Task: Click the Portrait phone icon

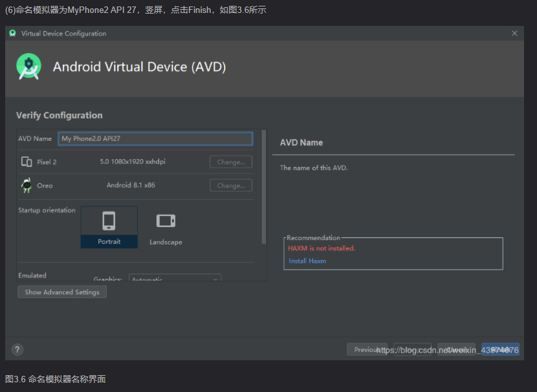Action: point(109,219)
